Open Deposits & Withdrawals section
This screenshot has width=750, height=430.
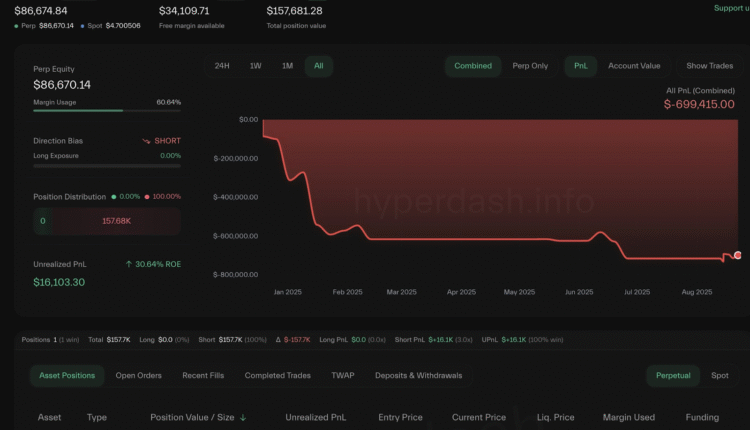418,376
